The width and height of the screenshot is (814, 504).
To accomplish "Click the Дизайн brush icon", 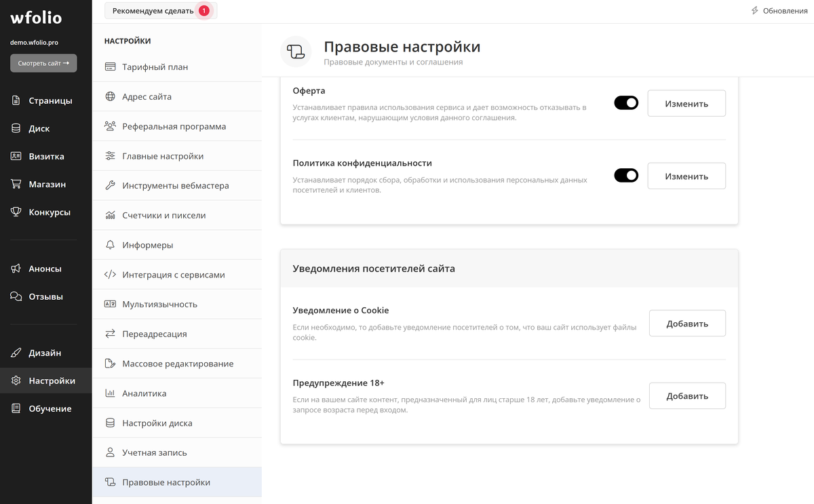I will point(17,353).
